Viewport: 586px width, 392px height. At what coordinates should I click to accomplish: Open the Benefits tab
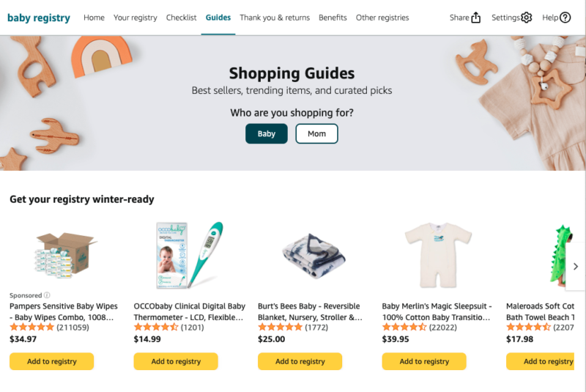(333, 18)
